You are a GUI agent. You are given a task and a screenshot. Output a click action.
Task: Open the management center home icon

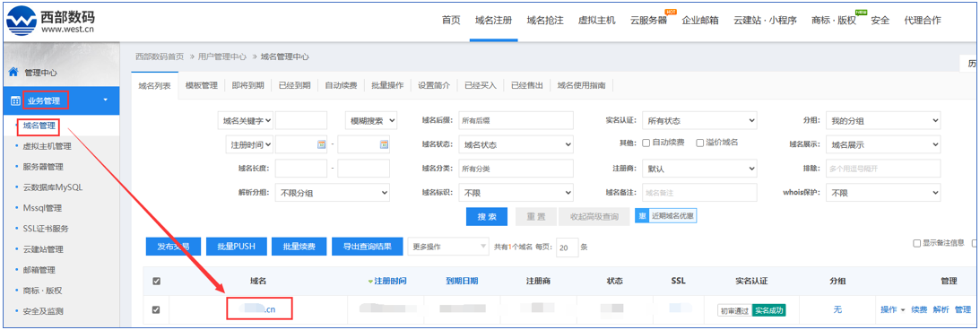[x=13, y=72]
